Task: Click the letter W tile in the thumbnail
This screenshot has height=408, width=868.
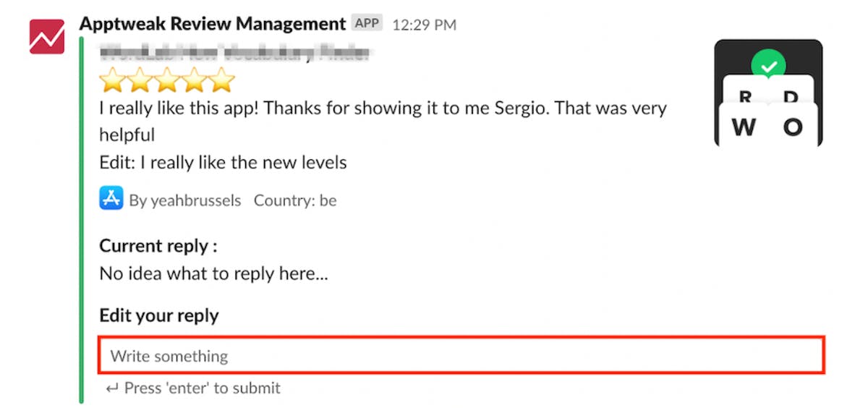Action: click(x=744, y=127)
